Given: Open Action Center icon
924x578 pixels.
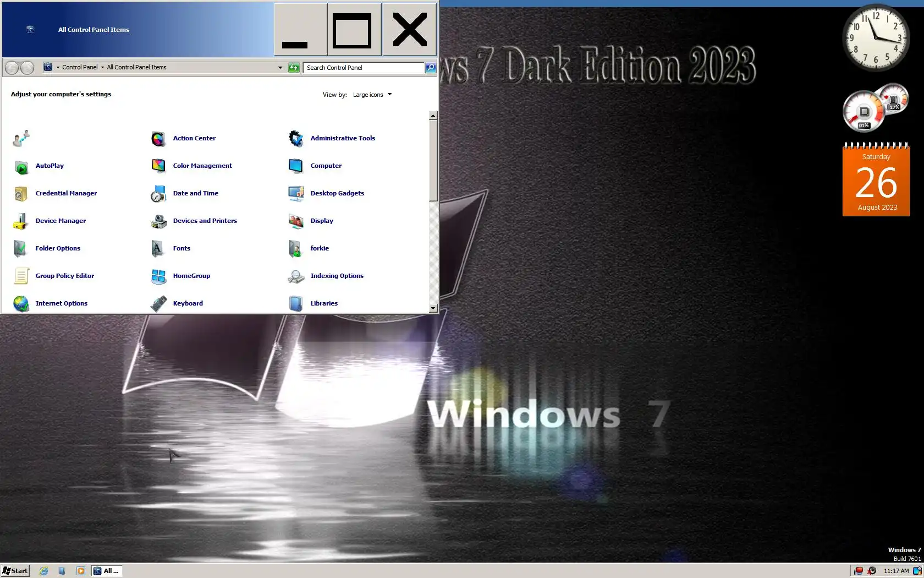Looking at the screenshot, I should (158, 138).
